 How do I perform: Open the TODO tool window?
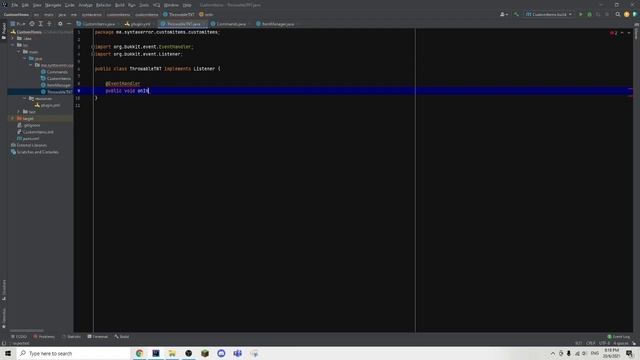[19, 337]
